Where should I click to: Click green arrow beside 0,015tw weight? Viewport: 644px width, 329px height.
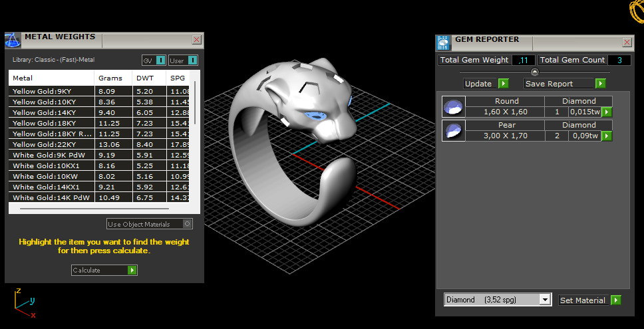tap(607, 112)
